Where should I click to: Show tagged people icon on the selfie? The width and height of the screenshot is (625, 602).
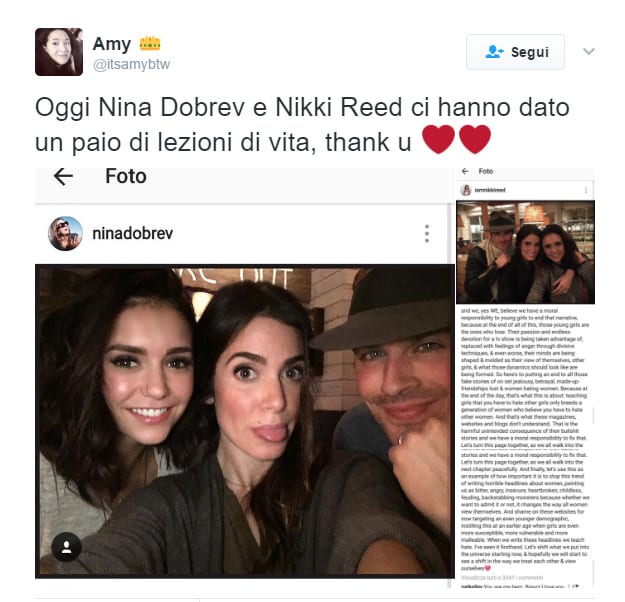click(x=67, y=547)
